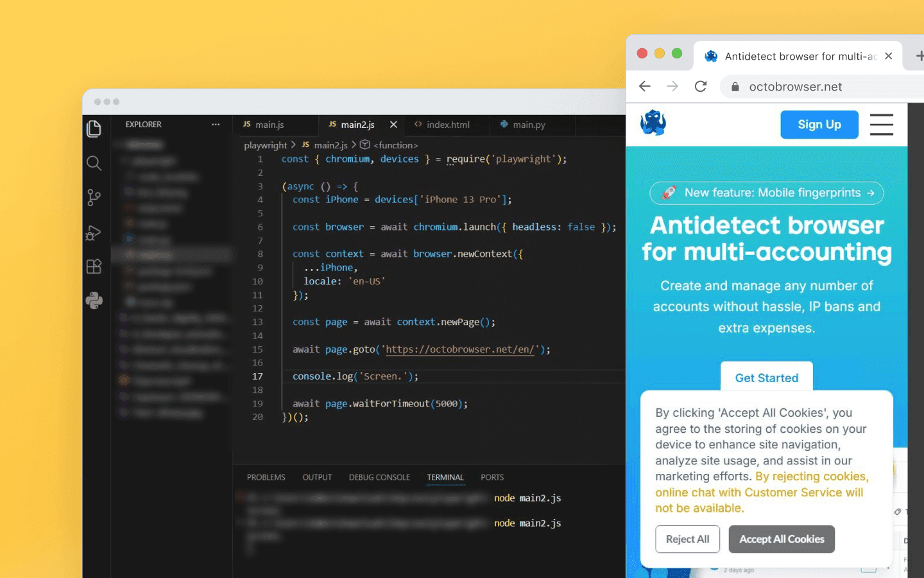The image size is (924, 578).
Task: Click the yellow minimize button of browser window
Action: pyautogui.click(x=660, y=53)
